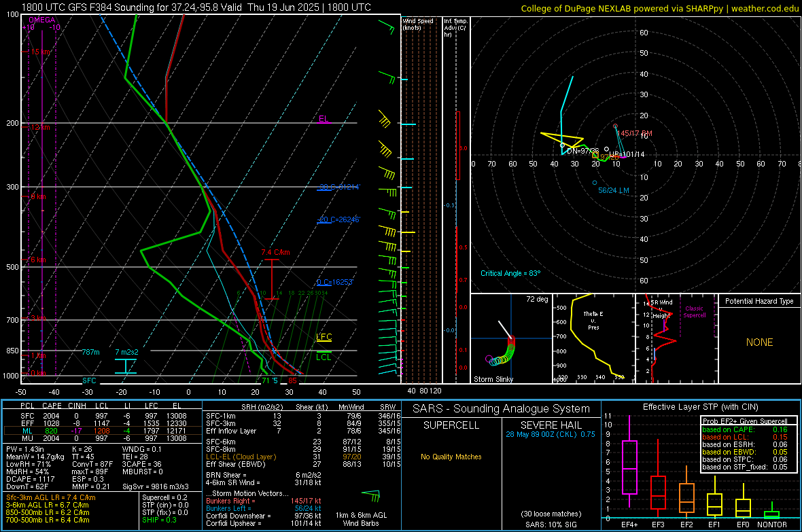Select the highlighted ML parcel row

tap(103, 431)
